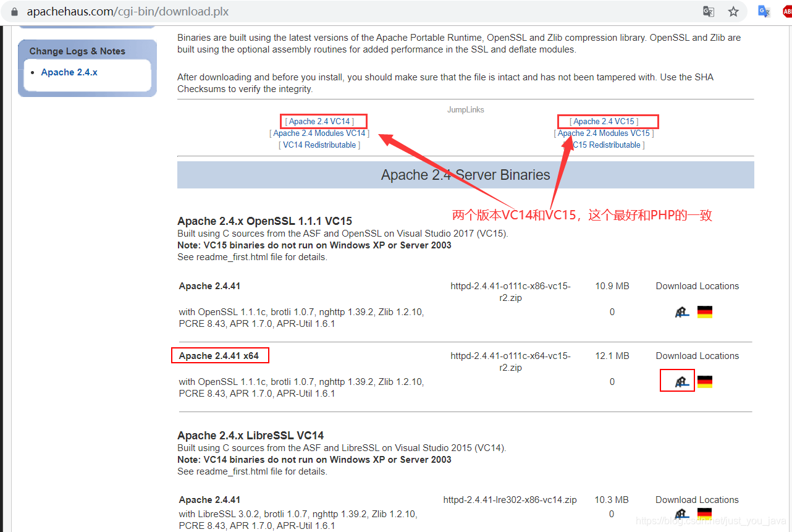
Task: Click file name httpd-2.4.41-lre302-x86-vc14.zip
Action: [510, 500]
